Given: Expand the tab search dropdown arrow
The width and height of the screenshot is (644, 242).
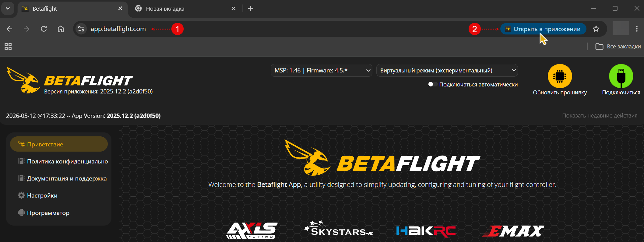Looking at the screenshot, I should [8, 9].
